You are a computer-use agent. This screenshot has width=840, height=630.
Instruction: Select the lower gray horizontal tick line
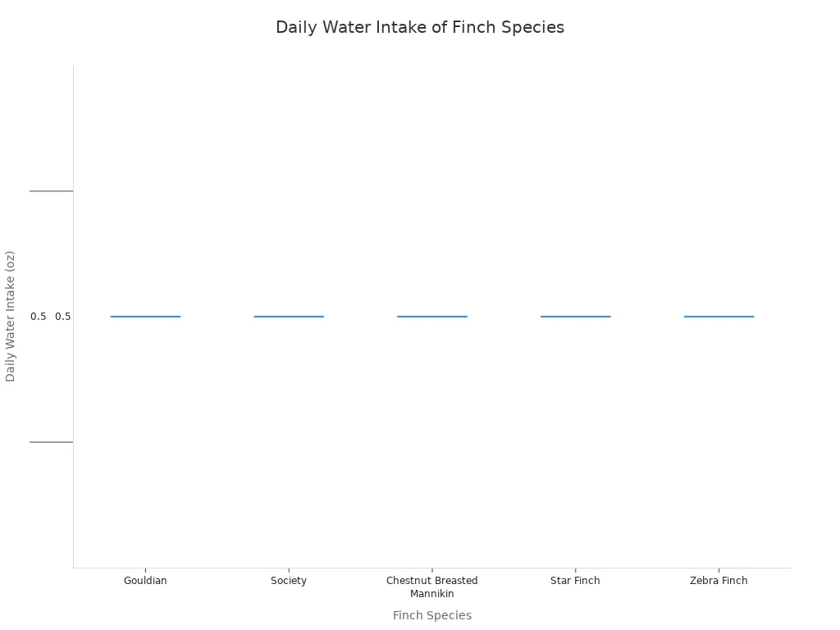(x=51, y=442)
